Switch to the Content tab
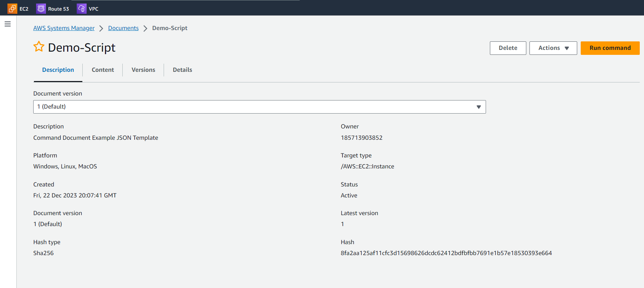Screen dimensions: 644x288 click(103, 70)
